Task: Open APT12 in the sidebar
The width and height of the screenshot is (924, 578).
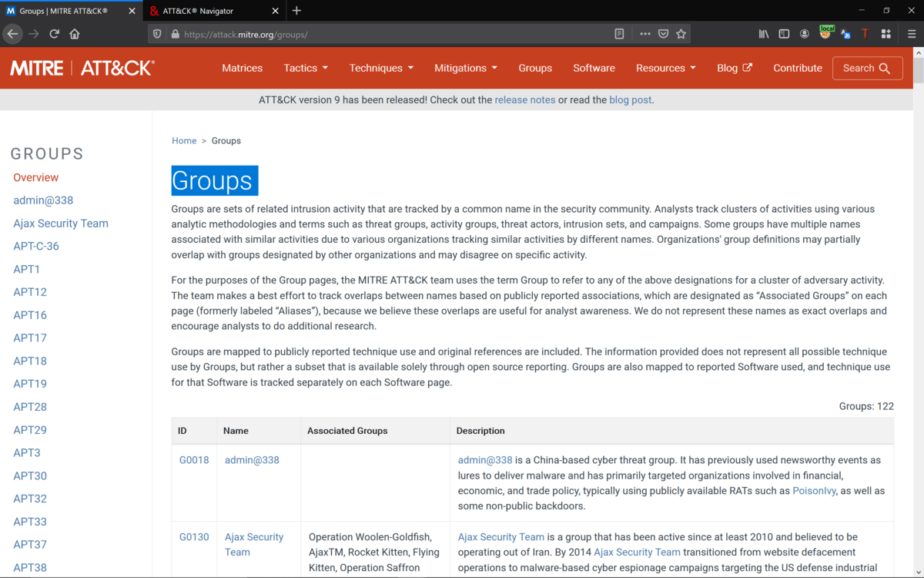Action: point(30,292)
